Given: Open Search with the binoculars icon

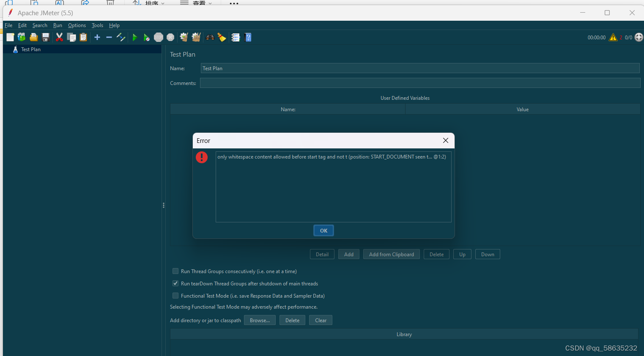Looking at the screenshot, I should tap(210, 37).
